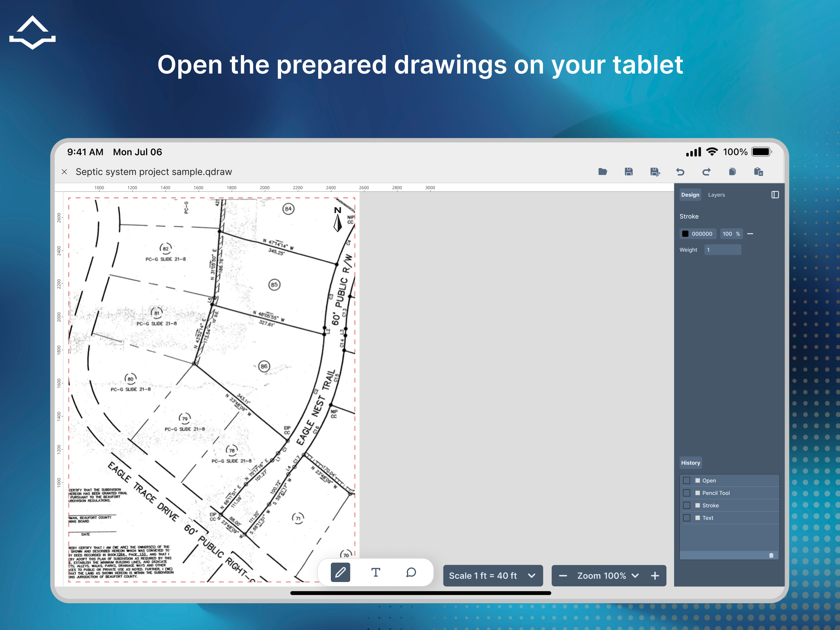
Task: Tap the battery status icon
Action: tap(761, 152)
